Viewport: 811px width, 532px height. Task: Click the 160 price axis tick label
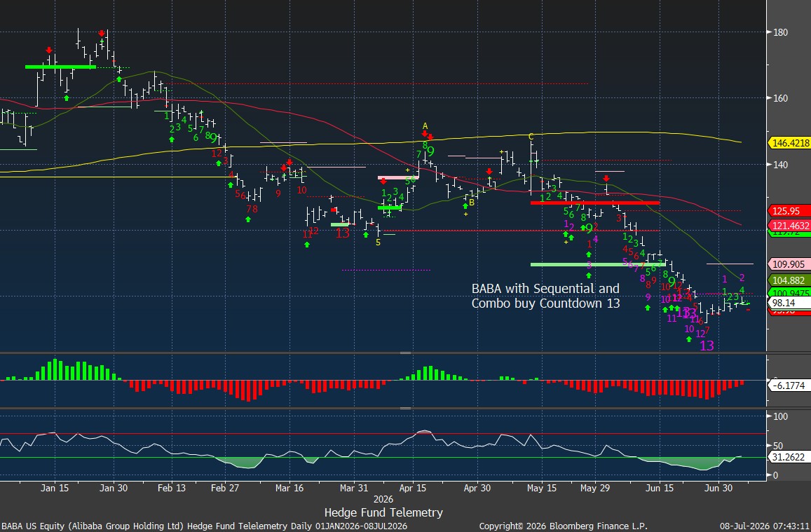(x=780, y=98)
